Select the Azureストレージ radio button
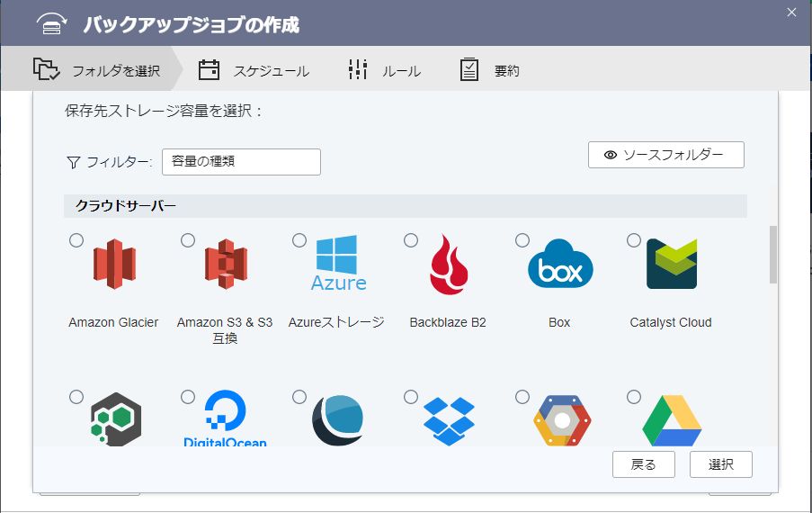Viewport: 812px width, 513px height. point(299,240)
